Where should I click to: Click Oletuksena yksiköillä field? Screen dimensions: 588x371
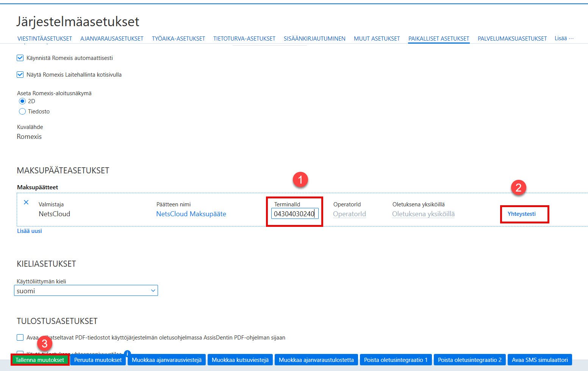pos(423,214)
